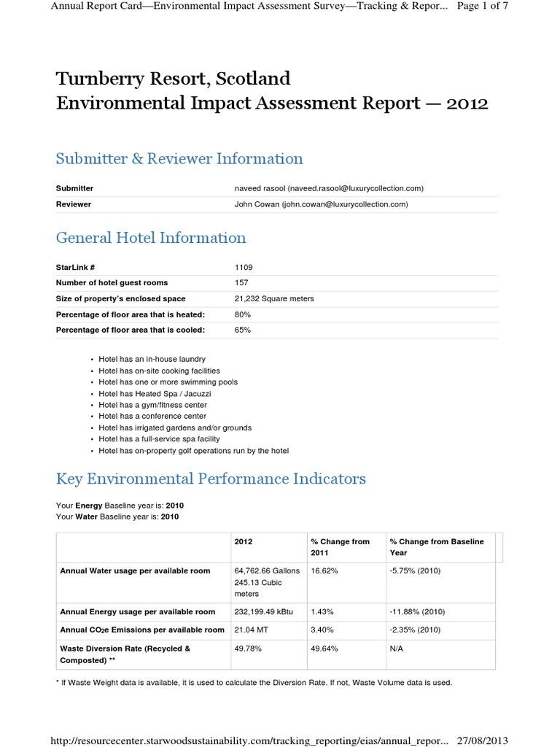Click the 'Your Energy Baseline year is: 2010' line
Image resolution: width=560 pixels, height=747 pixels.
[120, 506]
